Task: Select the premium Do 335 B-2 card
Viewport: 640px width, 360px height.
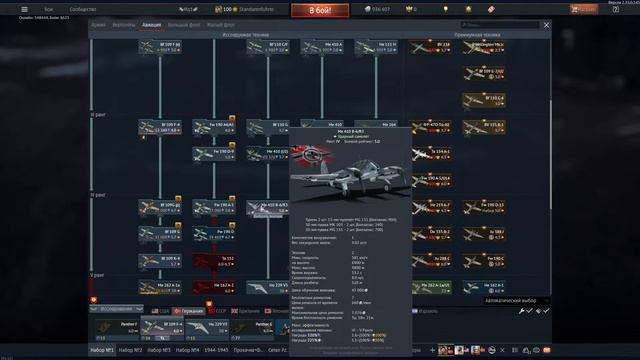Action: 431,234
